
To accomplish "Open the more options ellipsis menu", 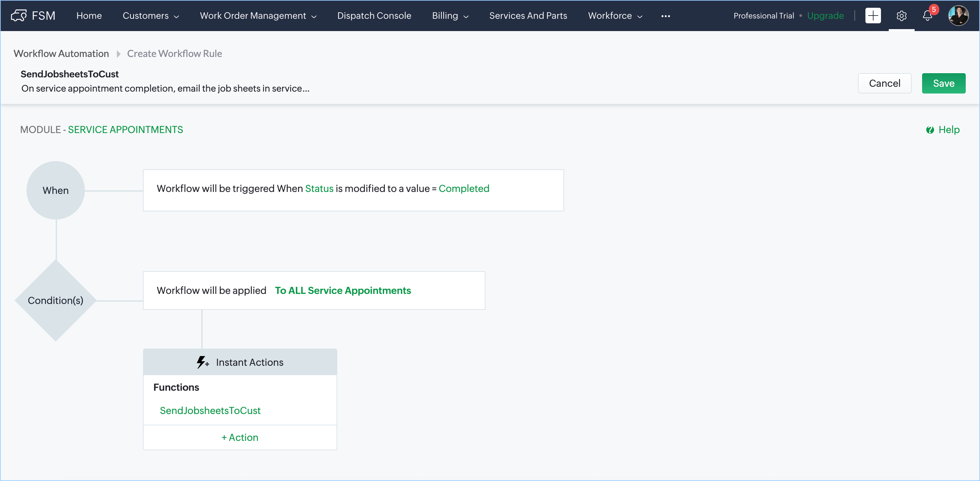I will 665,16.
